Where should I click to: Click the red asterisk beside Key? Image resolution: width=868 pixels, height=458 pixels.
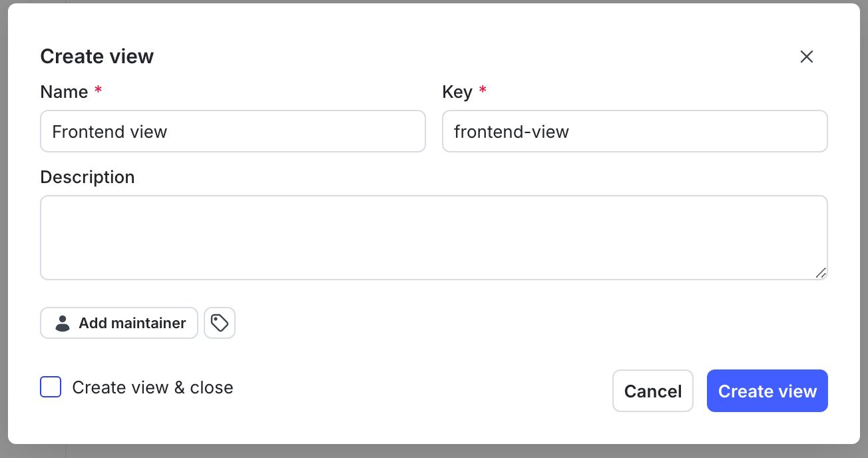pyautogui.click(x=483, y=91)
